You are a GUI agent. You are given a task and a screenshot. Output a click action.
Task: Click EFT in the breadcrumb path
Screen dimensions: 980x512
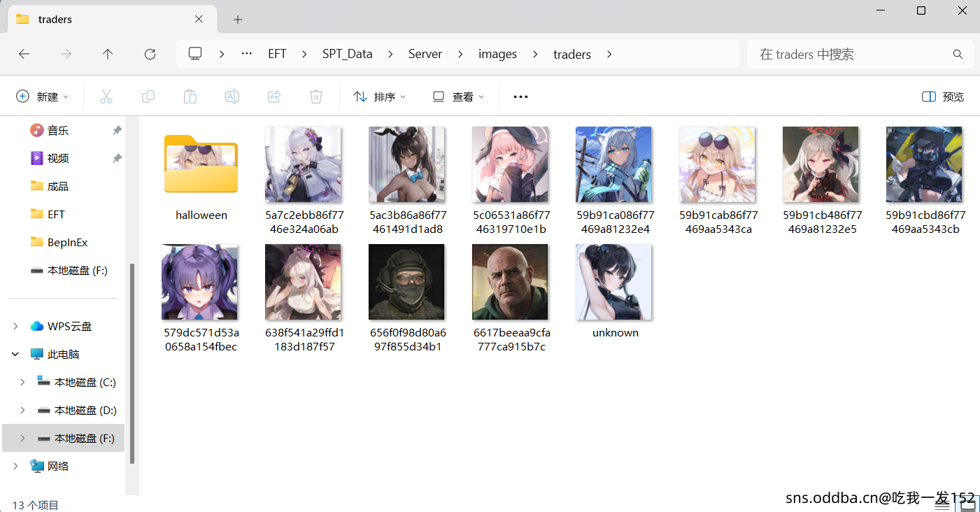[277, 54]
